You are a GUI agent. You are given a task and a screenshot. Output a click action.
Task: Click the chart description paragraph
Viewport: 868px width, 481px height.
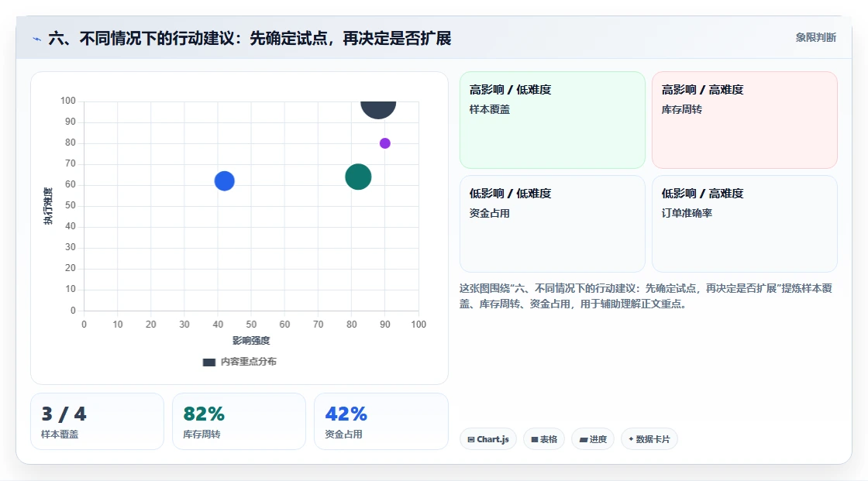646,296
